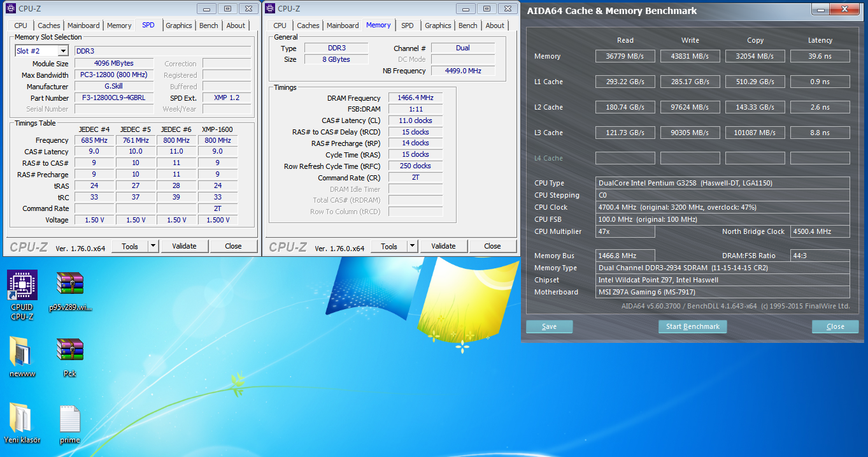This screenshot has height=457, width=868.
Task: Click the Max Bandwidth value PC3-12800 (800 MHz)
Action: (x=114, y=75)
